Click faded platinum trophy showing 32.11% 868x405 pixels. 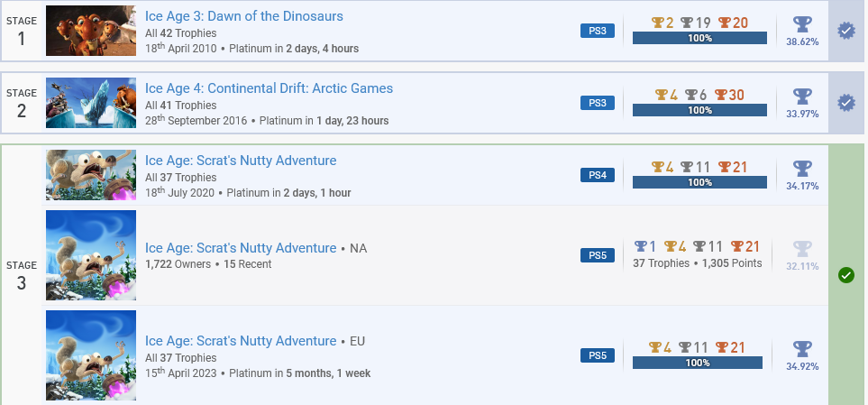[802, 249]
